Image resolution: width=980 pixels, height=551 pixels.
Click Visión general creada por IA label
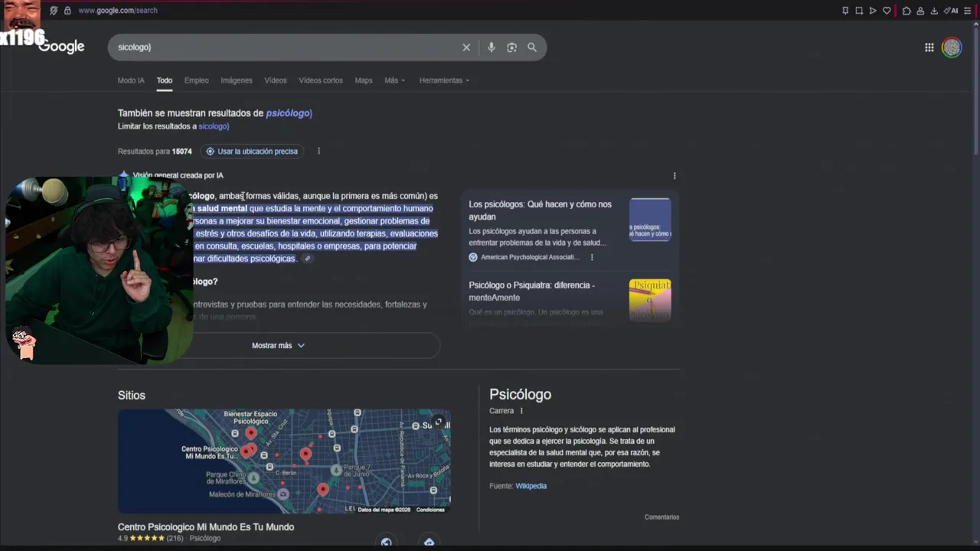178,175
